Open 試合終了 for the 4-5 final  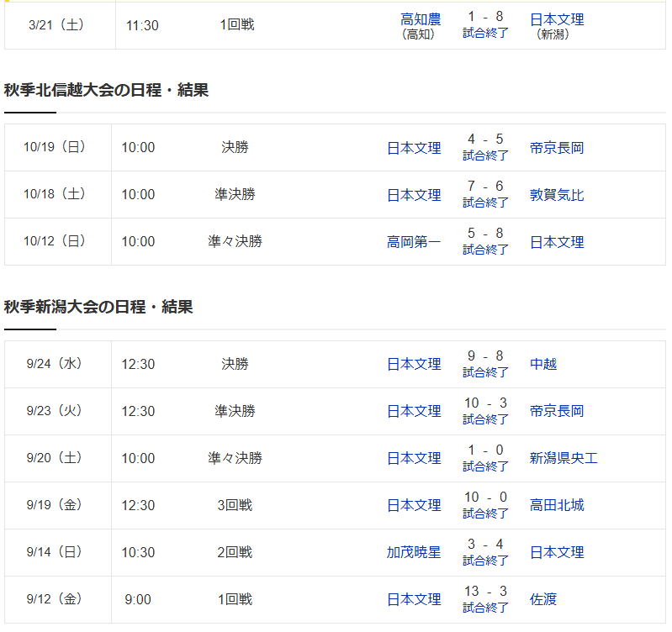point(485,155)
